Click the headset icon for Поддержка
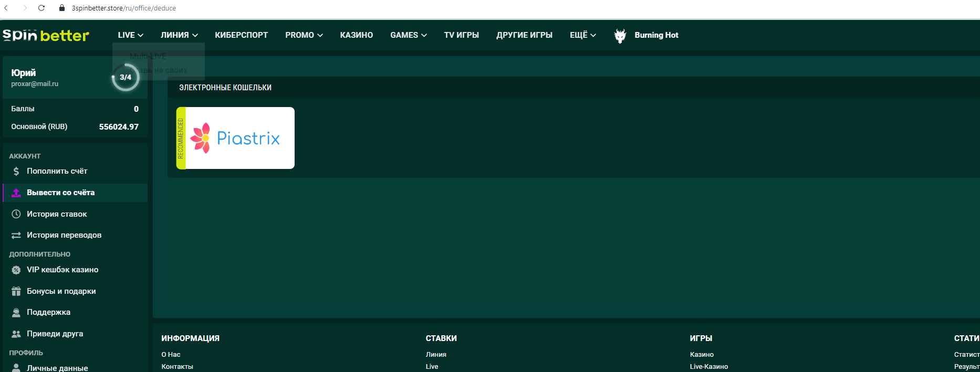This screenshot has width=980, height=372. (x=16, y=312)
